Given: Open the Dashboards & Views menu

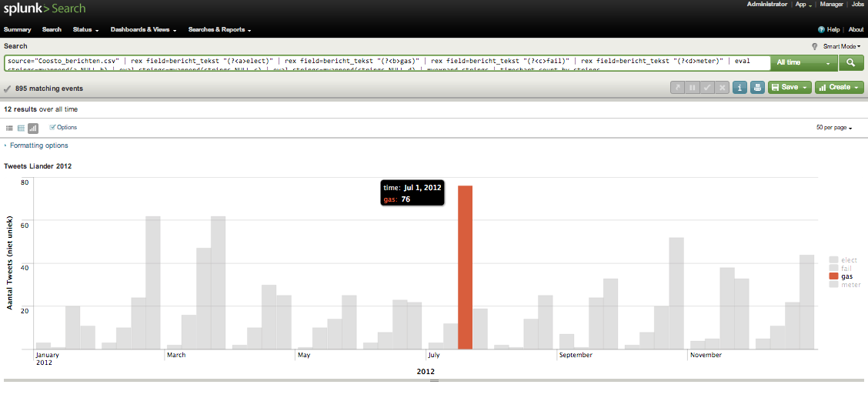Looking at the screenshot, I should coord(143,30).
